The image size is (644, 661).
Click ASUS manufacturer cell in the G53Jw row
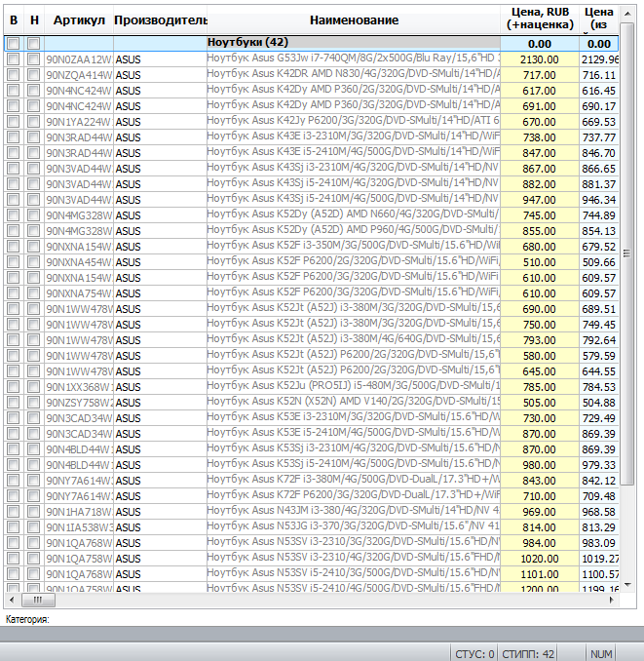(160, 59)
